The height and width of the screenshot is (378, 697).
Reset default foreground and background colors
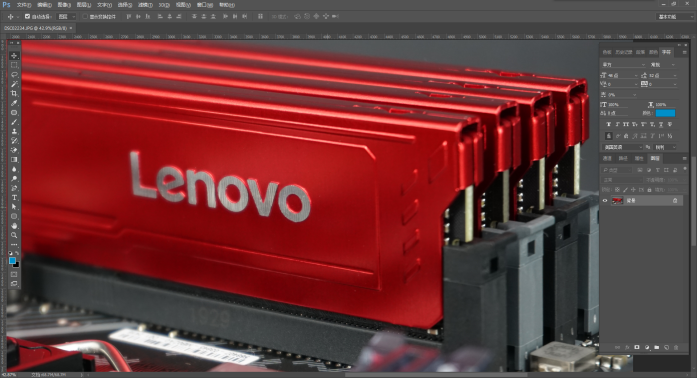pos(11,253)
